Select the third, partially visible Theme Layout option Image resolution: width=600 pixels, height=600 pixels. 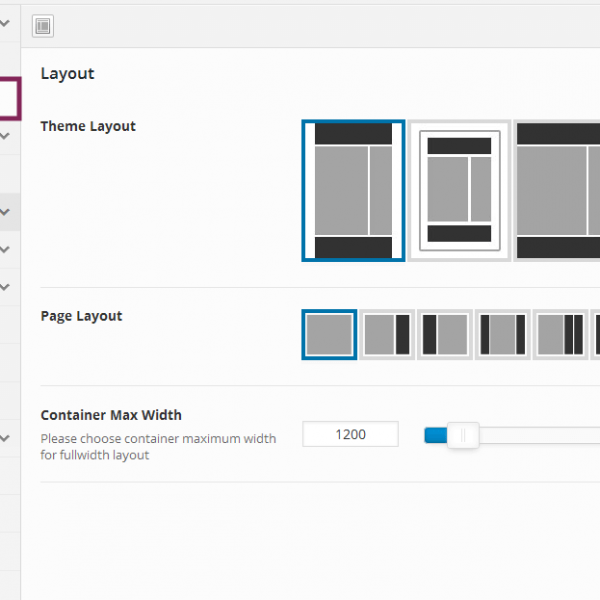pyautogui.click(x=557, y=190)
